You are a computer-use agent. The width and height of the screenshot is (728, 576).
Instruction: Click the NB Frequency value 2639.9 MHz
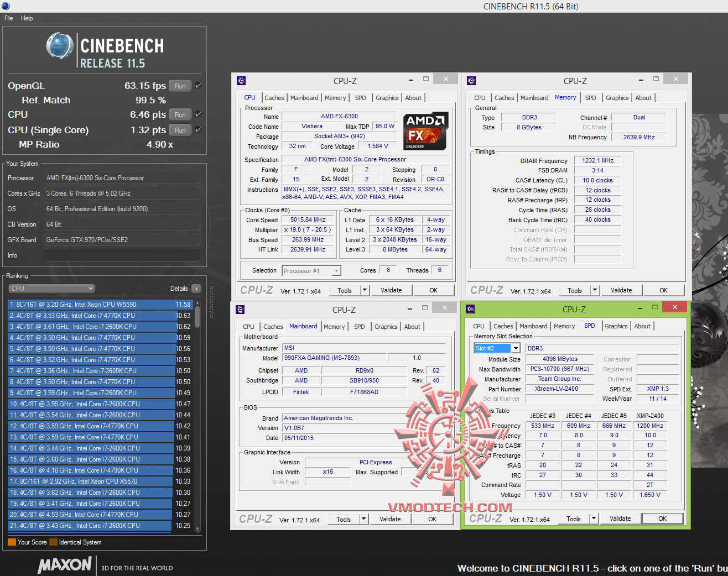pyautogui.click(x=639, y=137)
